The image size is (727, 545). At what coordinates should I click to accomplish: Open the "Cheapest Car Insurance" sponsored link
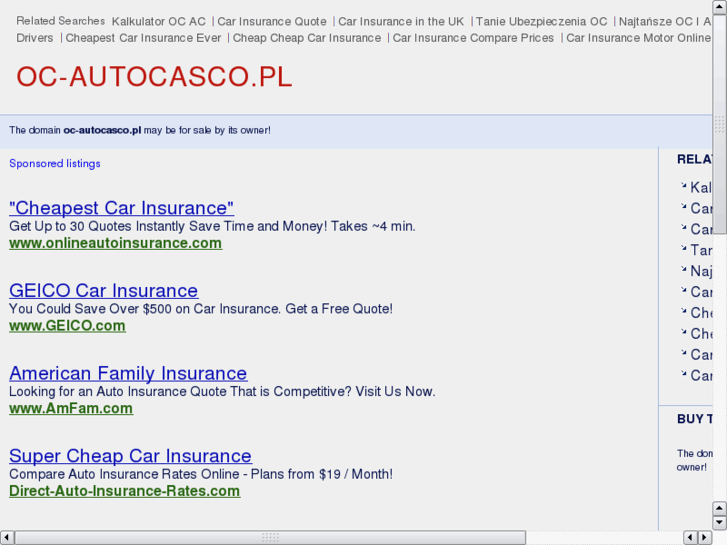pos(121,208)
